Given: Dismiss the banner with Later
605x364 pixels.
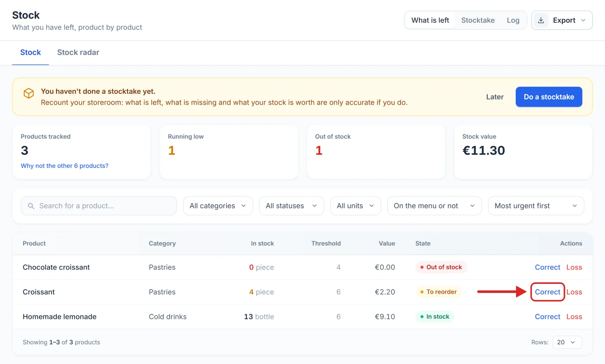Looking at the screenshot, I should (x=495, y=97).
